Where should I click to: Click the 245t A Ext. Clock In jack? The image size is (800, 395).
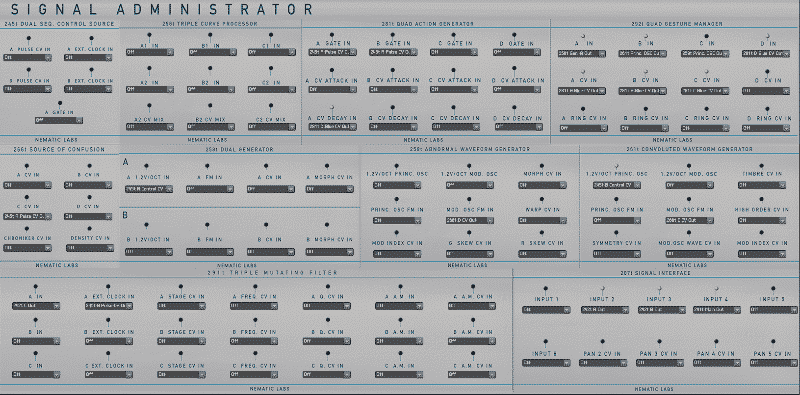(91, 38)
